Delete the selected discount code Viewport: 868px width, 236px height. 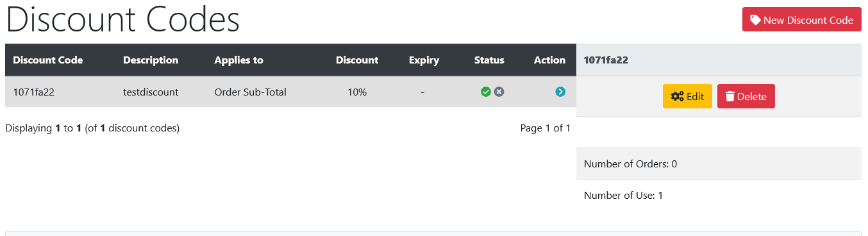point(746,96)
